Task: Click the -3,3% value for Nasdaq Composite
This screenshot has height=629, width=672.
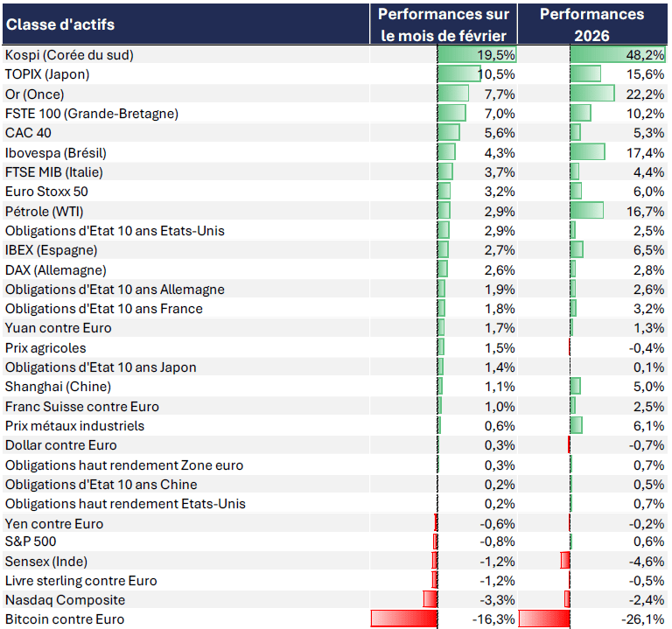Action: (x=497, y=600)
